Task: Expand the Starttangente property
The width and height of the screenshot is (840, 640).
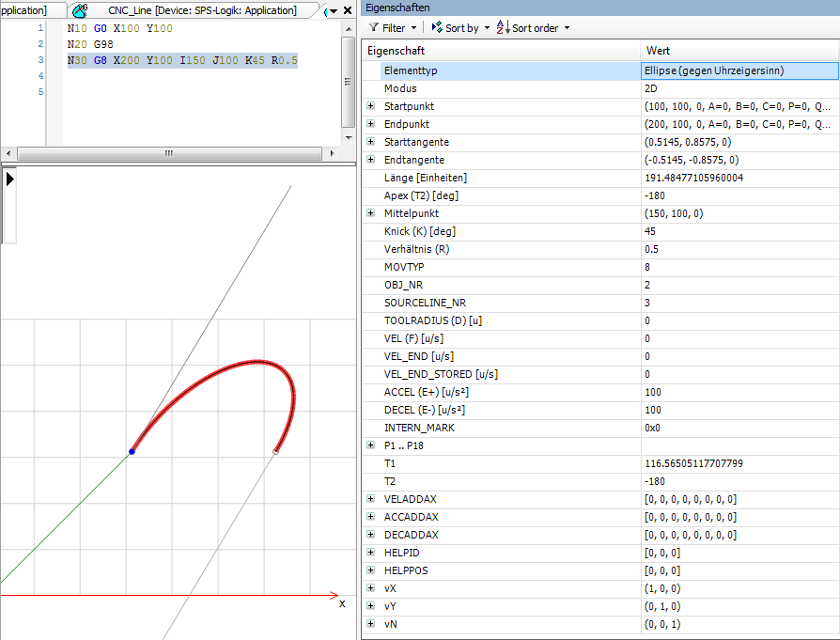Action: (x=371, y=142)
